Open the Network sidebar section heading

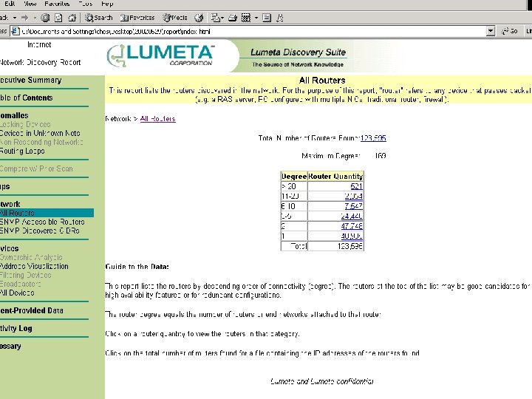pos(10,204)
